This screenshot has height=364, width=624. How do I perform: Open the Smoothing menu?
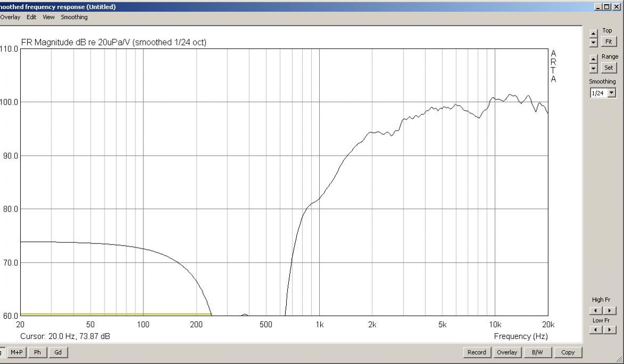point(74,17)
